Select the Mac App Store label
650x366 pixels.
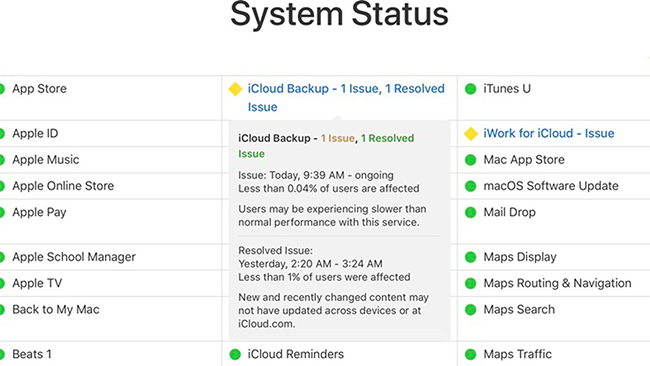coord(524,160)
